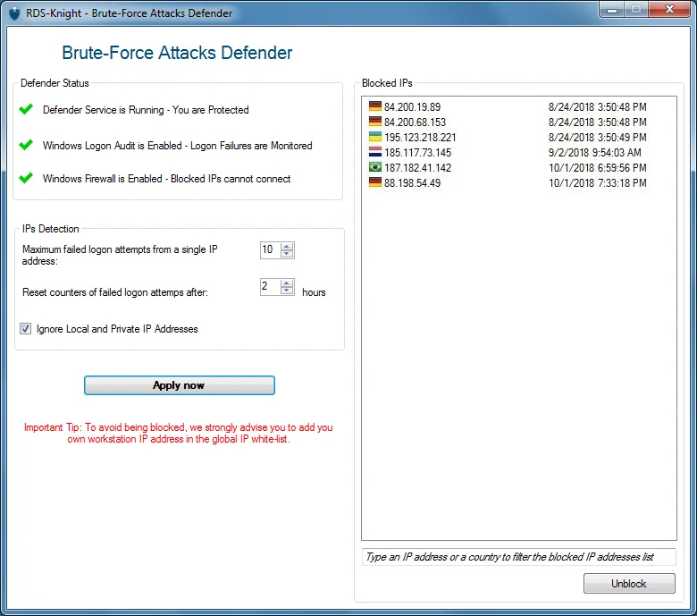Click the Unblock button
The height and width of the screenshot is (616, 697).
(629, 583)
